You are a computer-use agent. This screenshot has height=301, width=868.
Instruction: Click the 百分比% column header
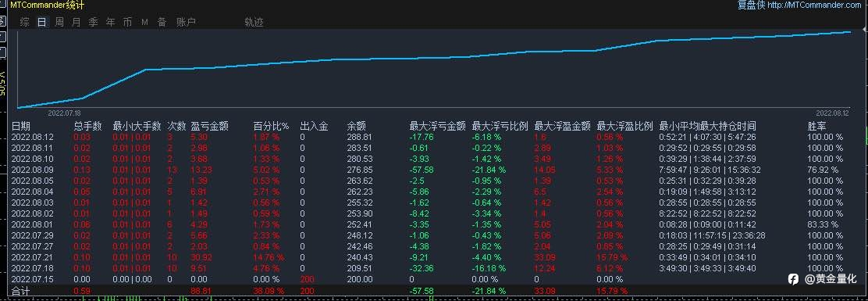pyautogui.click(x=272, y=126)
